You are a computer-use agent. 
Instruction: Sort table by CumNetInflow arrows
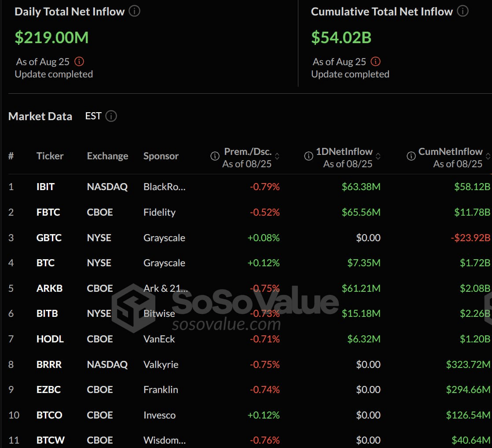coord(488,156)
